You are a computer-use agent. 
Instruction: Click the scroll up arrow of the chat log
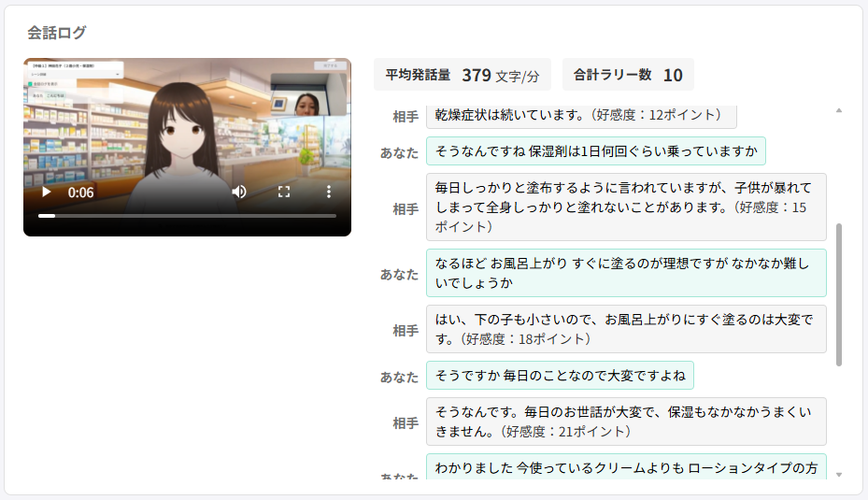click(x=838, y=110)
